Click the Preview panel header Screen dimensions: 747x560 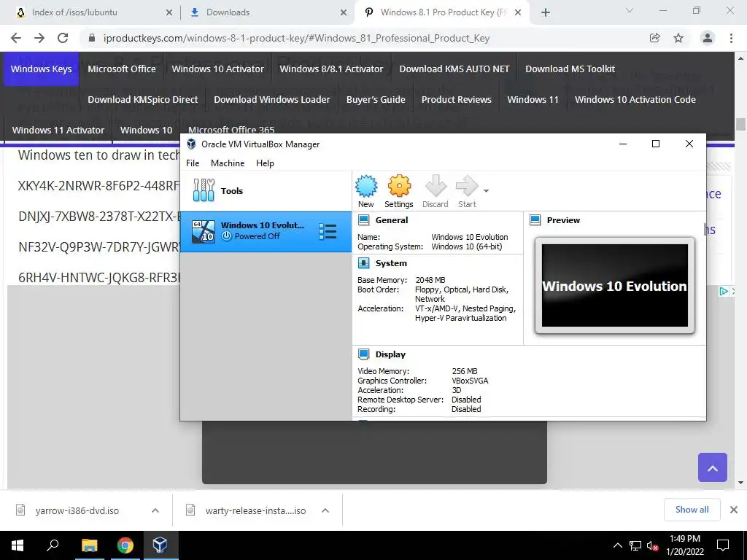[563, 220]
